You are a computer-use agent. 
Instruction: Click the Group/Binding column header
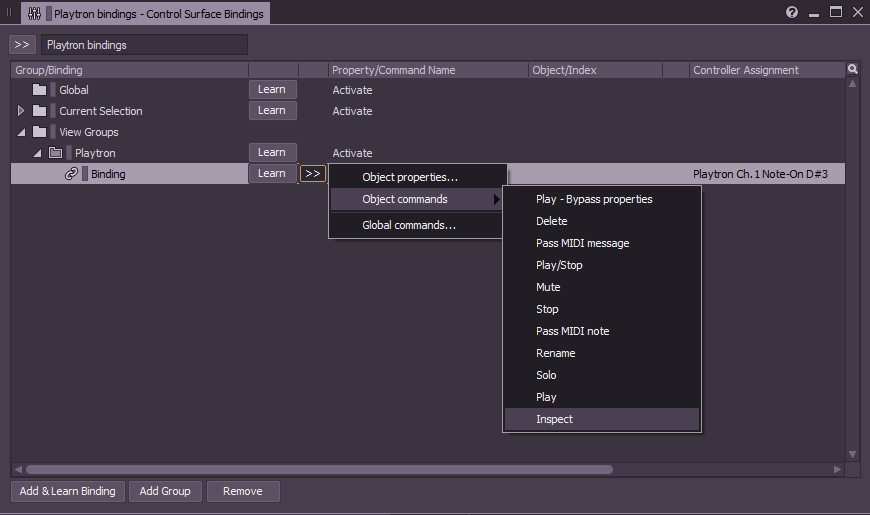[x=129, y=70]
